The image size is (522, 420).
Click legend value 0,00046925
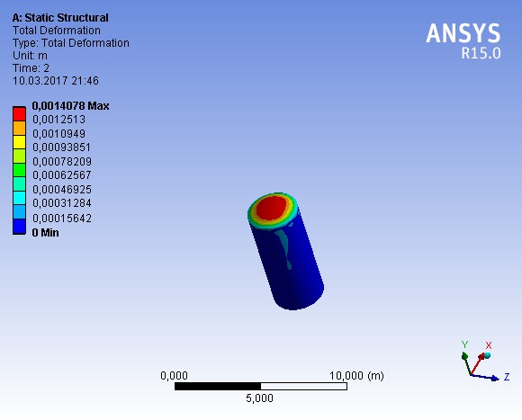pos(62,190)
